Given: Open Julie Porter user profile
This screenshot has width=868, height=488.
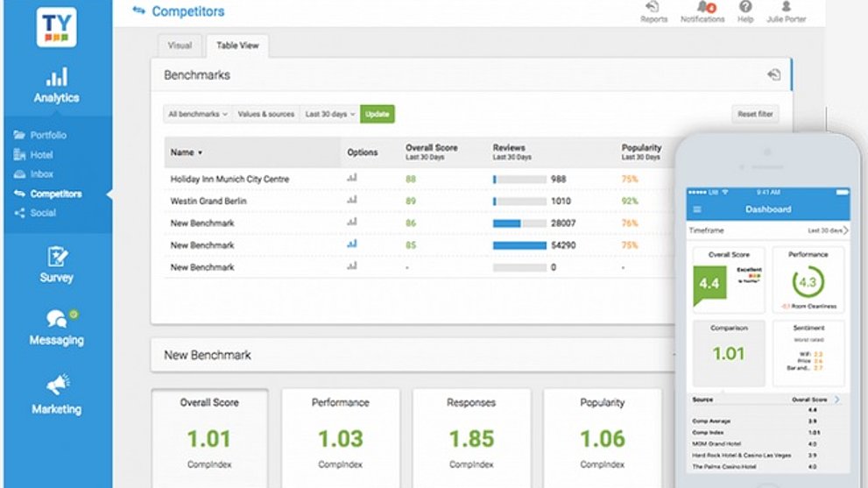Looking at the screenshot, I should (x=786, y=11).
